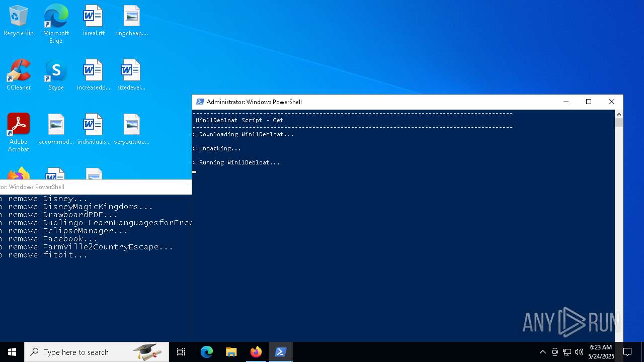The image size is (644, 362).
Task: Open CCleaner desktop shortcut
Action: [x=19, y=75]
